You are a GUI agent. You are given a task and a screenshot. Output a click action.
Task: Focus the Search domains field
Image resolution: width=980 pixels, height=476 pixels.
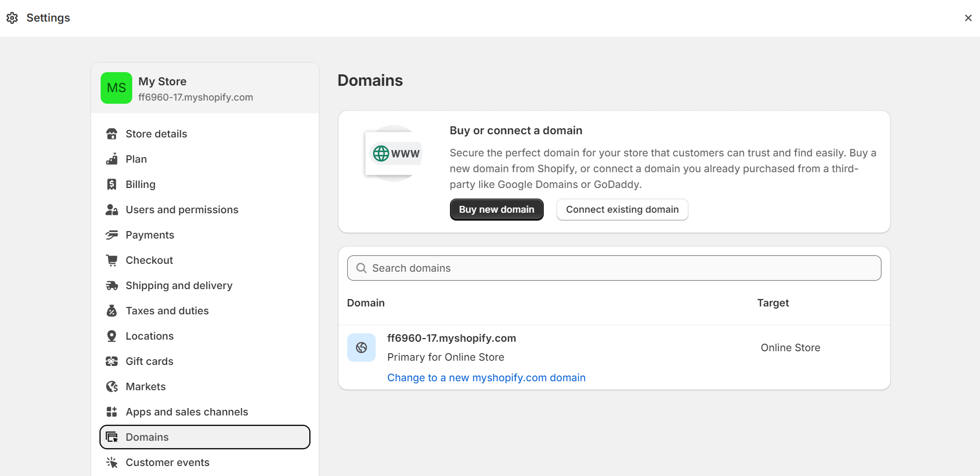click(614, 268)
